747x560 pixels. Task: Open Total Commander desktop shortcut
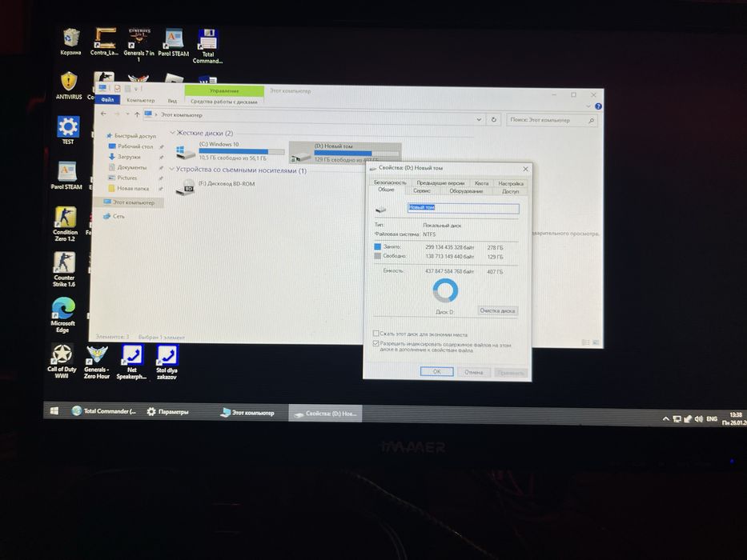click(207, 46)
